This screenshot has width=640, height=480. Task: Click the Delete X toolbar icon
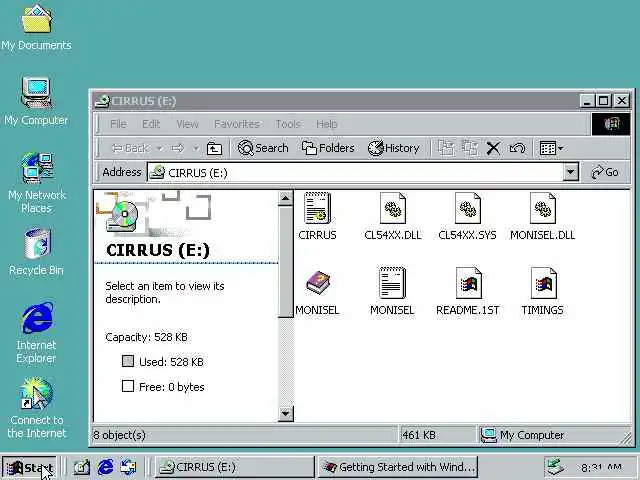[493, 148]
